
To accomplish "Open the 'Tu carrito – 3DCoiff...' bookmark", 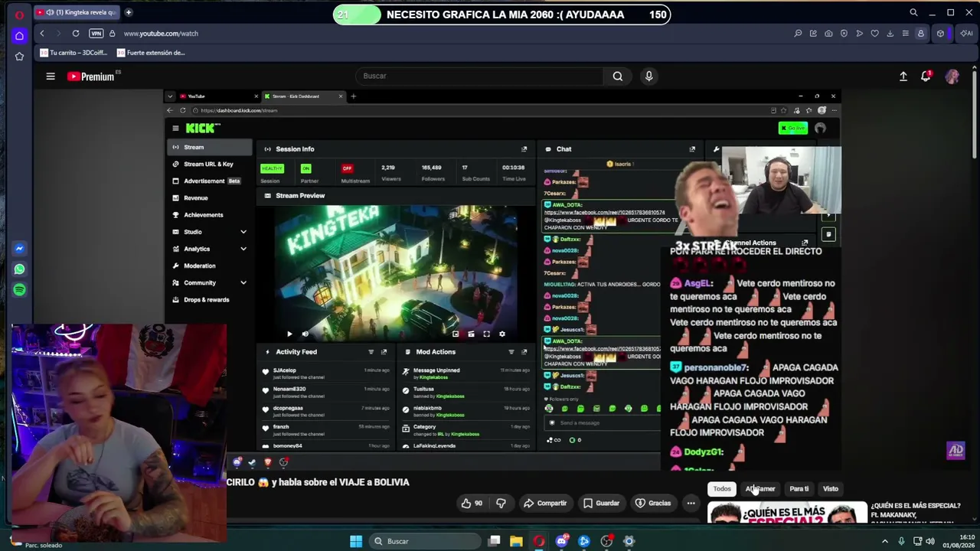I will tap(73, 53).
